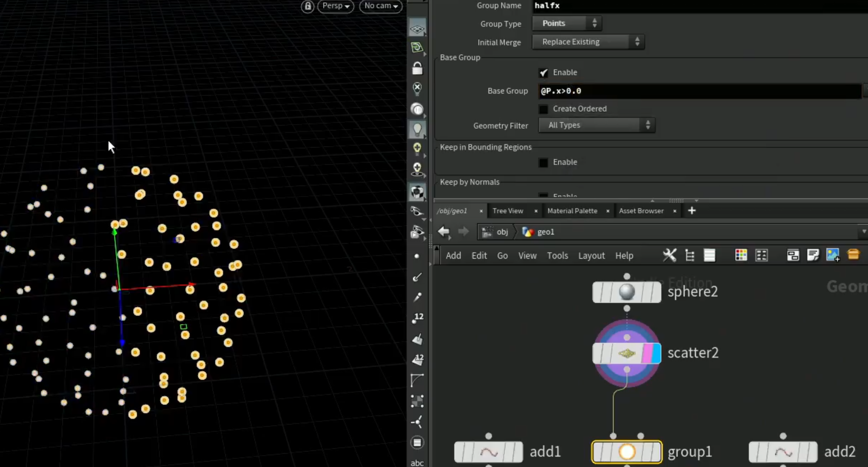Open the Group Type Points dropdown
Viewport: 868px width, 467px height.
[x=567, y=23]
